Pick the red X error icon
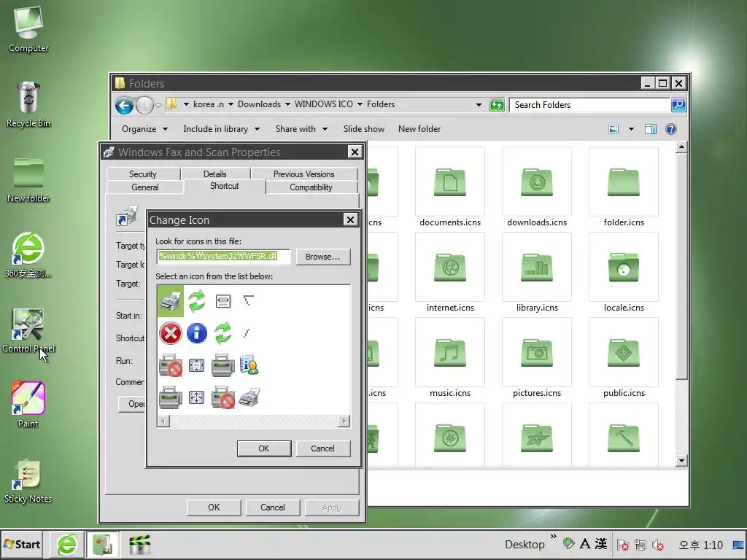The height and width of the screenshot is (560, 747). pos(171,332)
